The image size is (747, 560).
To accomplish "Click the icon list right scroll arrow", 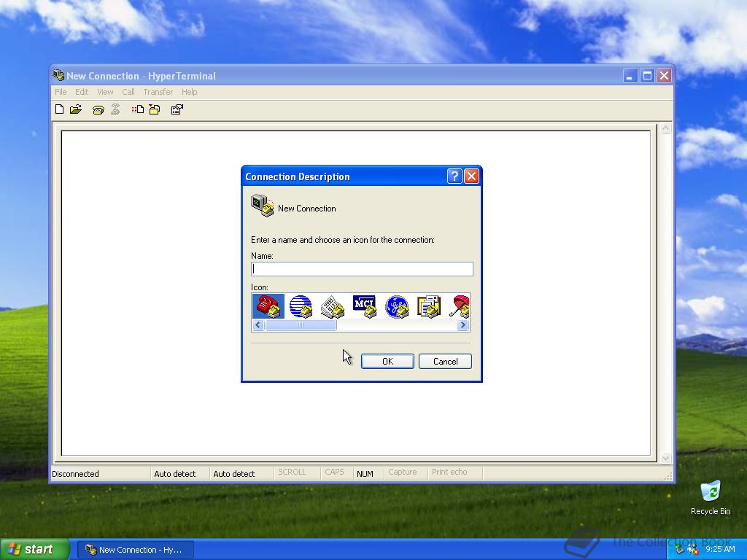I will [x=462, y=325].
